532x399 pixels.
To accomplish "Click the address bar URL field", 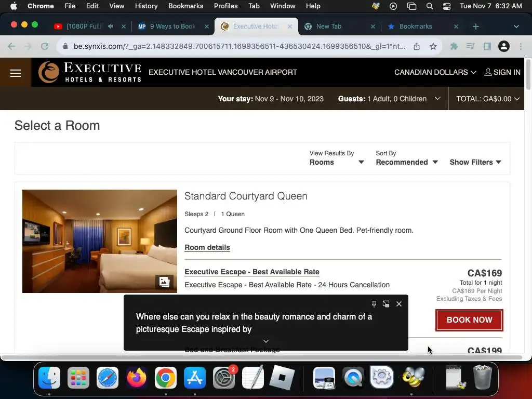I will tap(239, 46).
